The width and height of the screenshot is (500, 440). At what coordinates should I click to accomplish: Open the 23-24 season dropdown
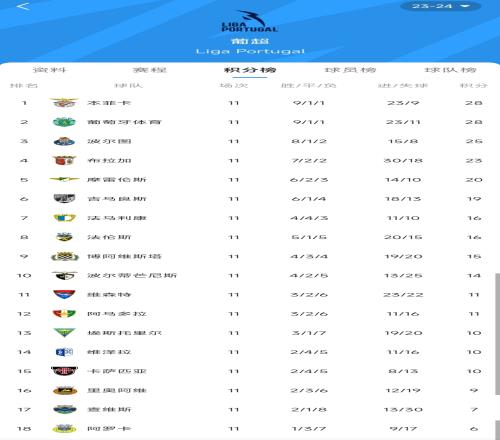click(440, 6)
